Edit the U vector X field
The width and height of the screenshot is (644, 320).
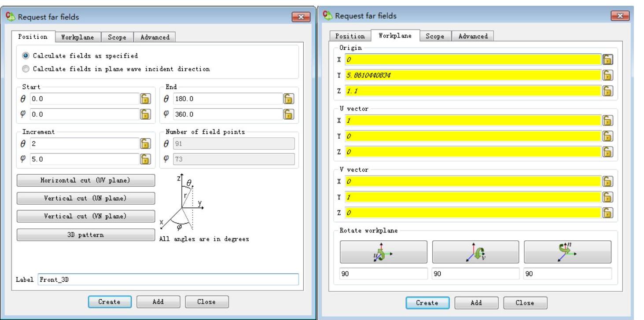click(472, 121)
